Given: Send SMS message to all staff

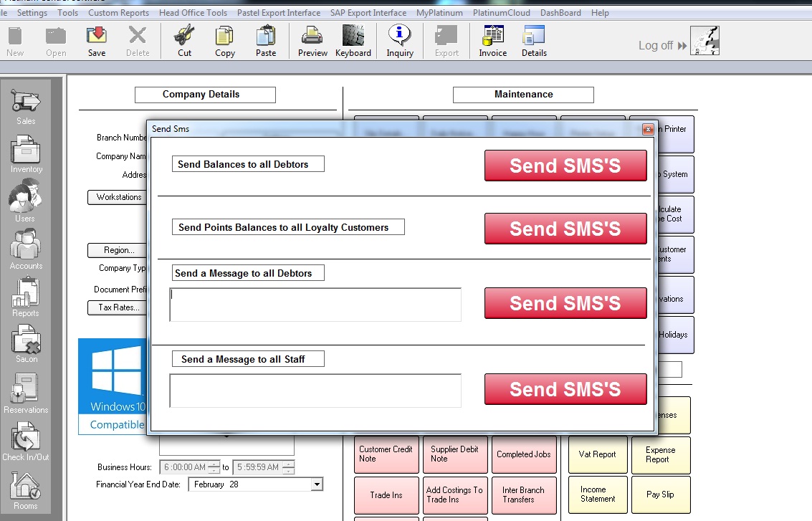Looking at the screenshot, I should pos(565,389).
